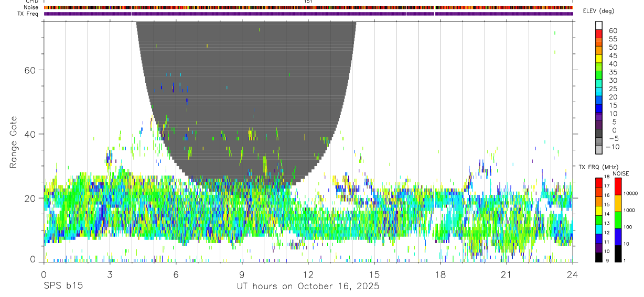644x297 pixels.
Task: Click the Range Gate axis title
Action: click(x=14, y=142)
